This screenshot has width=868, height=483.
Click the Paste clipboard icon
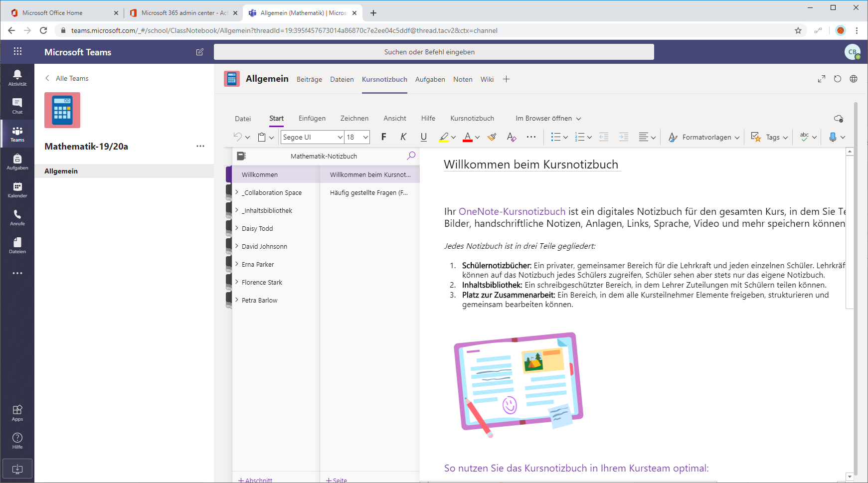coord(262,137)
